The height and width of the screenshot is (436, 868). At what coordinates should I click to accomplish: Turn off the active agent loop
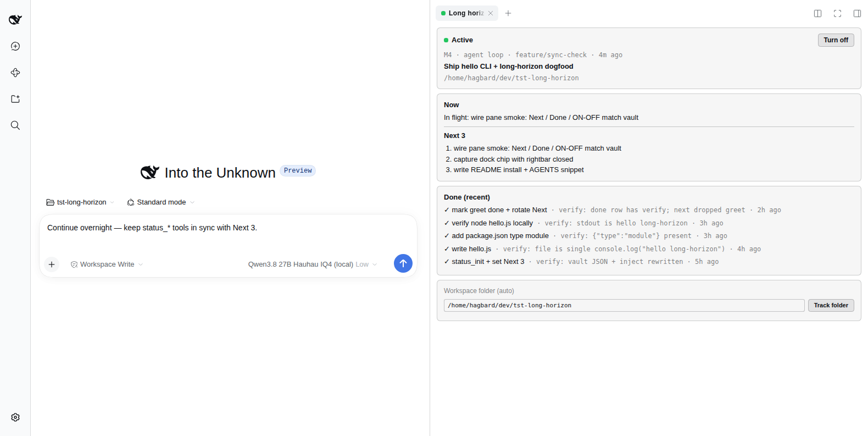[x=836, y=40]
